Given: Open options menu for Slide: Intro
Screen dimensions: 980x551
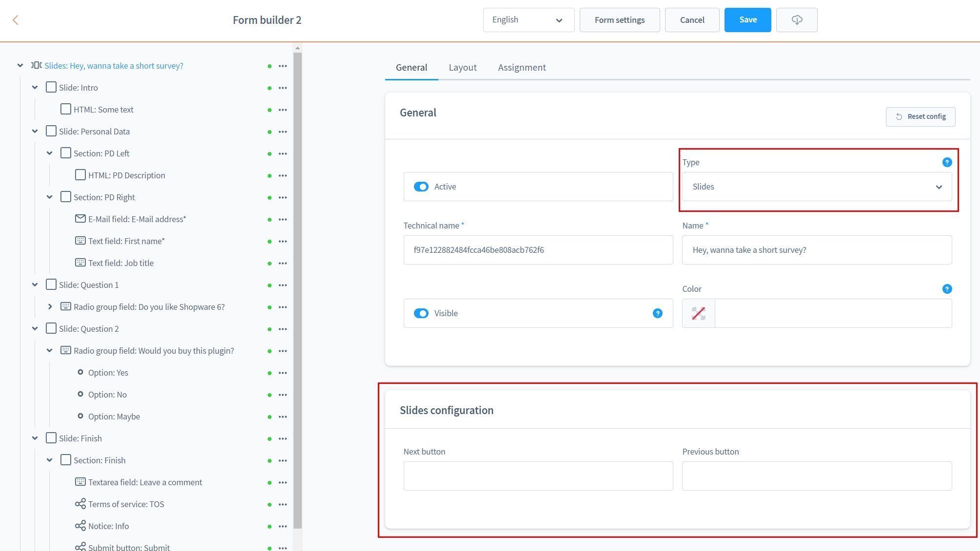Looking at the screenshot, I should [x=282, y=88].
